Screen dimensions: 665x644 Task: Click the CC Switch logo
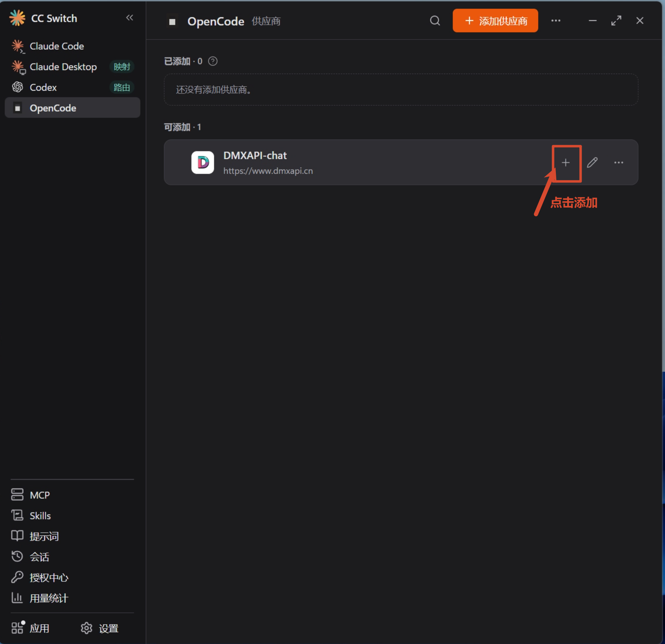[17, 18]
